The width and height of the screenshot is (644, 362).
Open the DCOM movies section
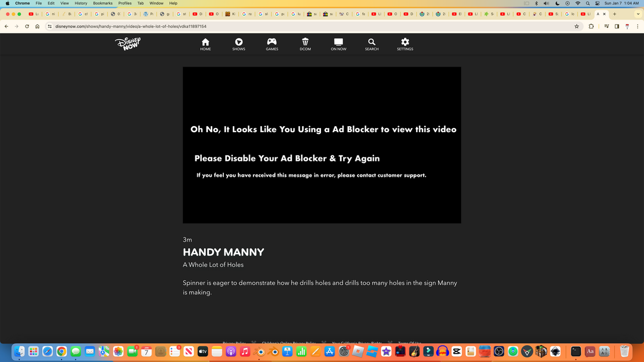click(x=305, y=44)
